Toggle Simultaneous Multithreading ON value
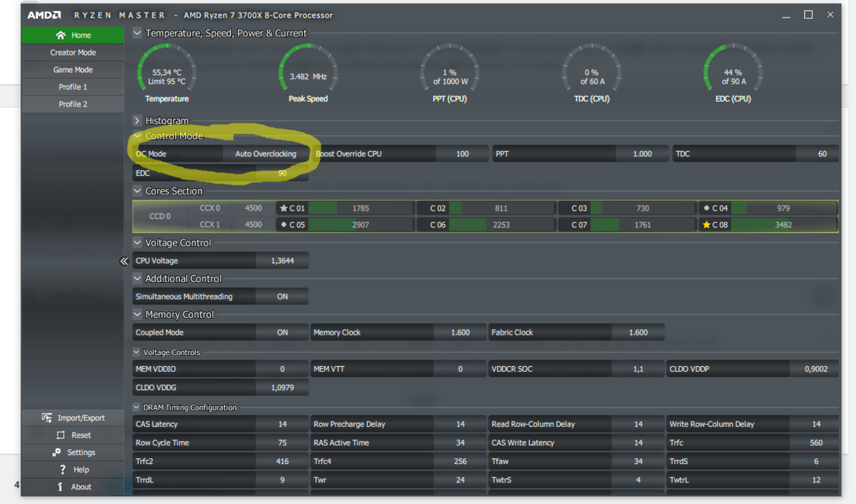Viewport: 856px width, 504px height. 282,297
